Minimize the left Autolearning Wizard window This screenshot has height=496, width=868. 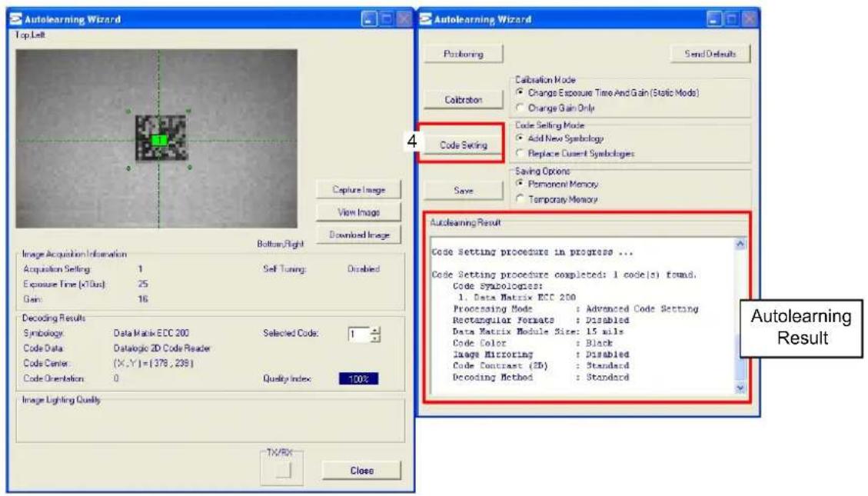[x=369, y=19]
